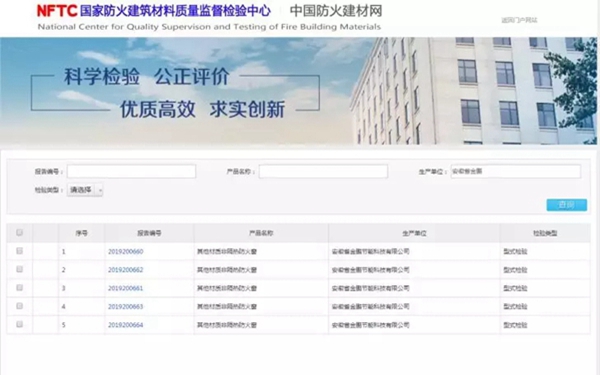Click sequence number 2 in the table
Image resolution: width=600 pixels, height=375 pixels.
[x=64, y=270]
